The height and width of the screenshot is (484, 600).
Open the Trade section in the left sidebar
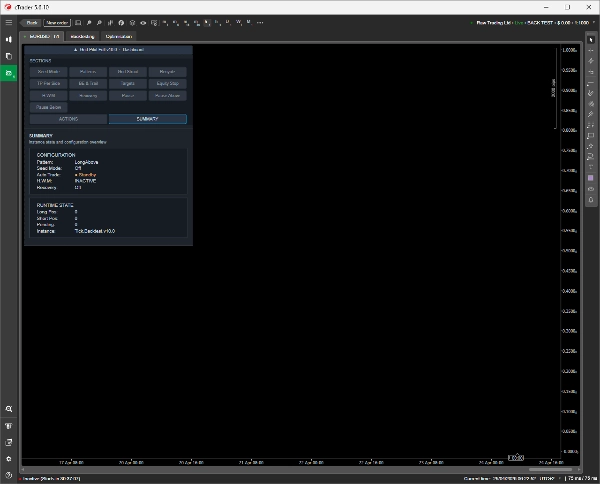click(x=8, y=39)
